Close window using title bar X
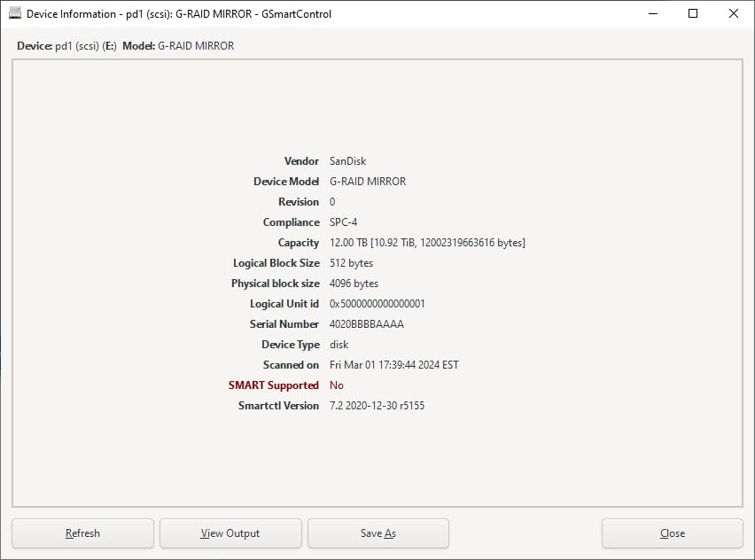The image size is (755, 560). [x=734, y=13]
